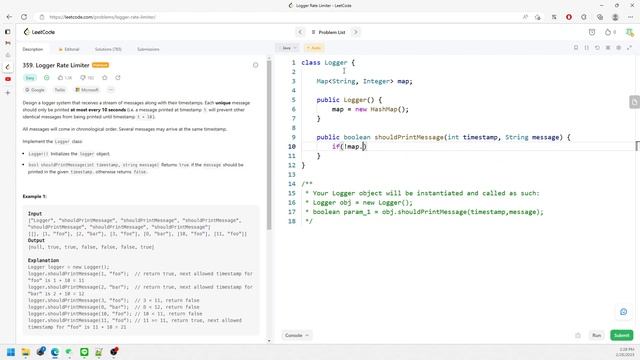This screenshot has width=640, height=360.
Task: Click the share arrow icon
Action: pos(118,78)
